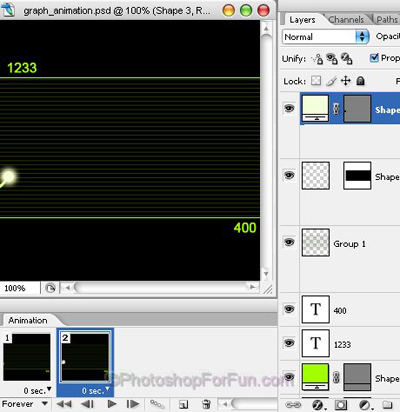Click the delete frame trash icon
Viewport: 400px width, 412px height.
pos(206,404)
